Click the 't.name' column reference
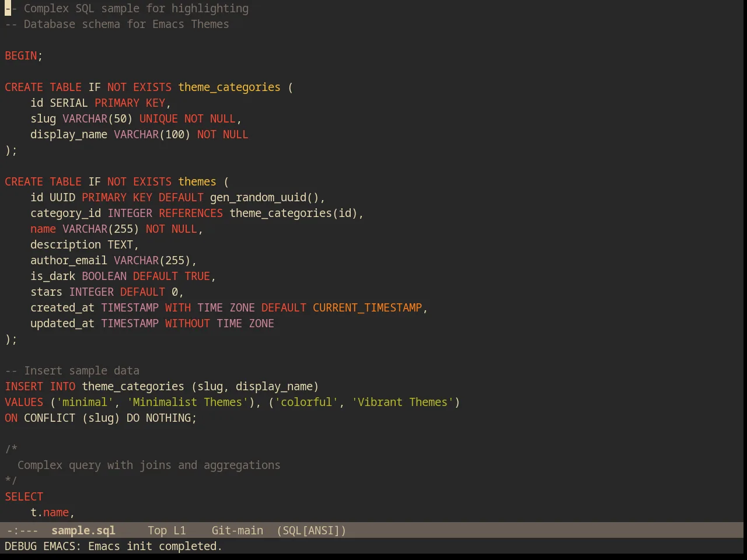The width and height of the screenshot is (747, 560). click(x=50, y=512)
